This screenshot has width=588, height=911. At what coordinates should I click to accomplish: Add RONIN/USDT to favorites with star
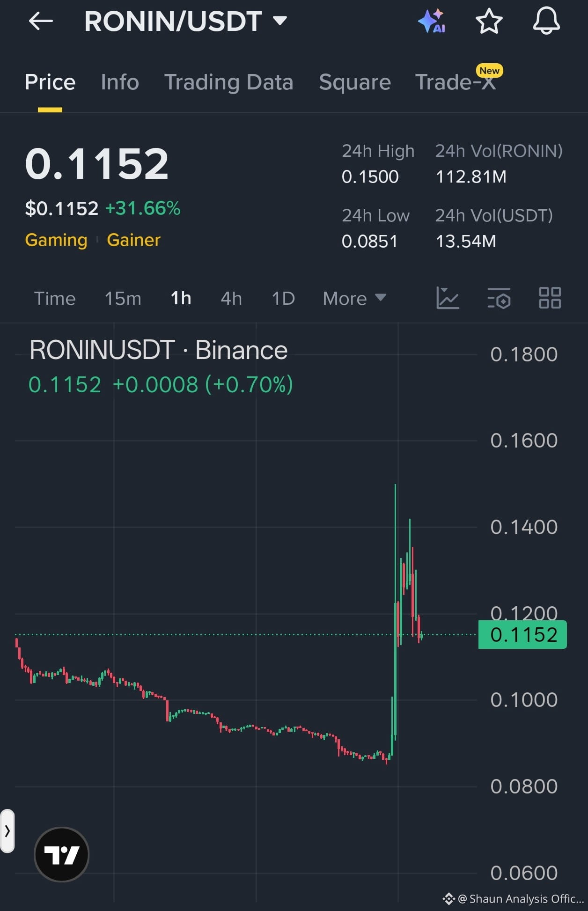point(489,21)
